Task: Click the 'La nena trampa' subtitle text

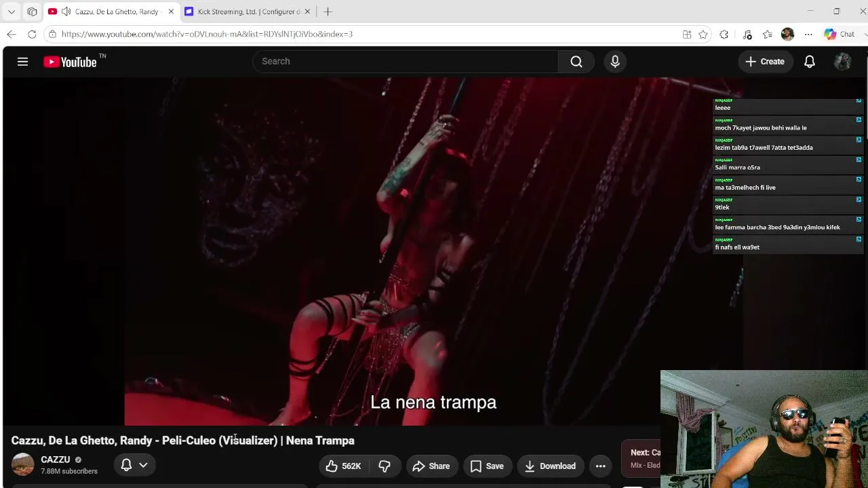Action: (433, 403)
